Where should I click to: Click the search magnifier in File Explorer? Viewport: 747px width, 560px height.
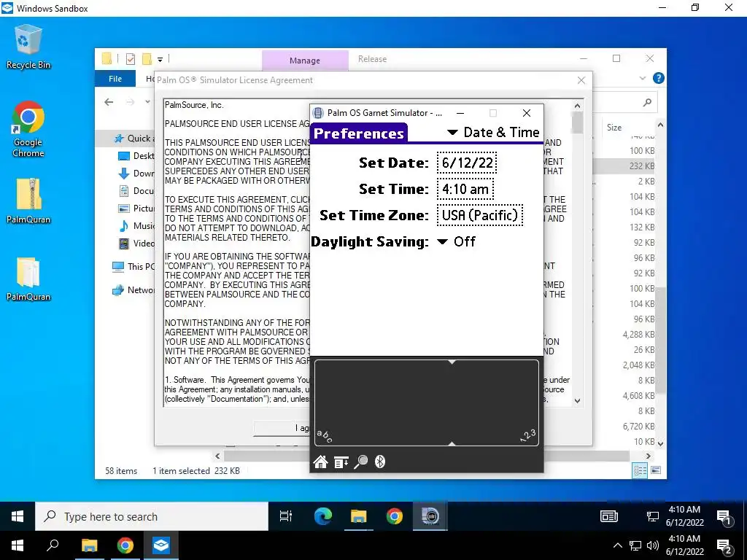click(x=647, y=102)
